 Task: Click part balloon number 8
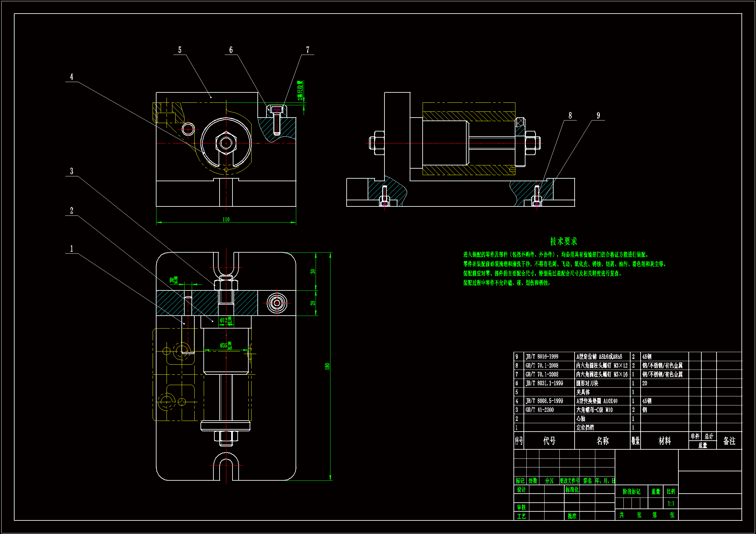pos(570,115)
